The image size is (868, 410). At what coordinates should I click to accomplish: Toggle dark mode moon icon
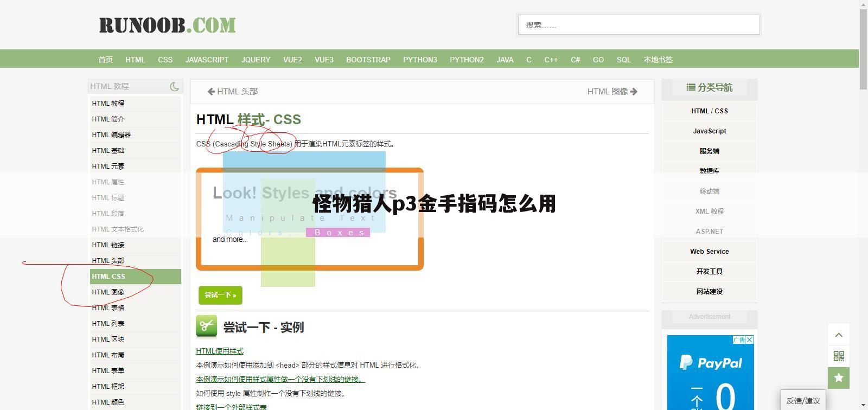tap(174, 87)
